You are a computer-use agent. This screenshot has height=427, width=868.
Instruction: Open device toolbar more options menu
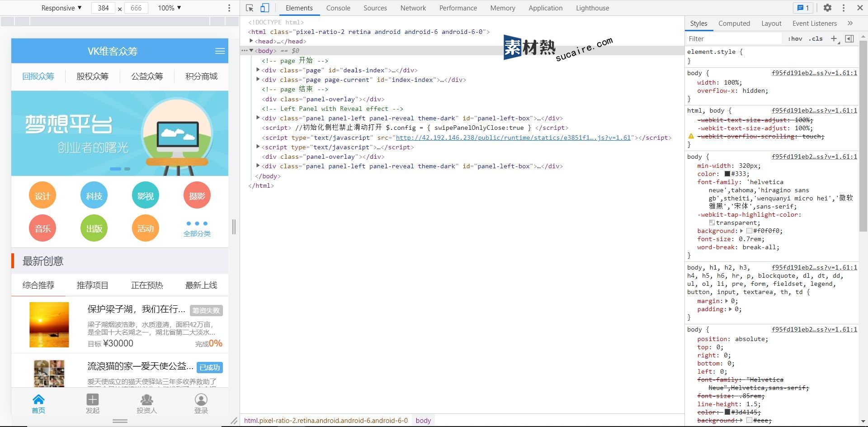pyautogui.click(x=229, y=8)
